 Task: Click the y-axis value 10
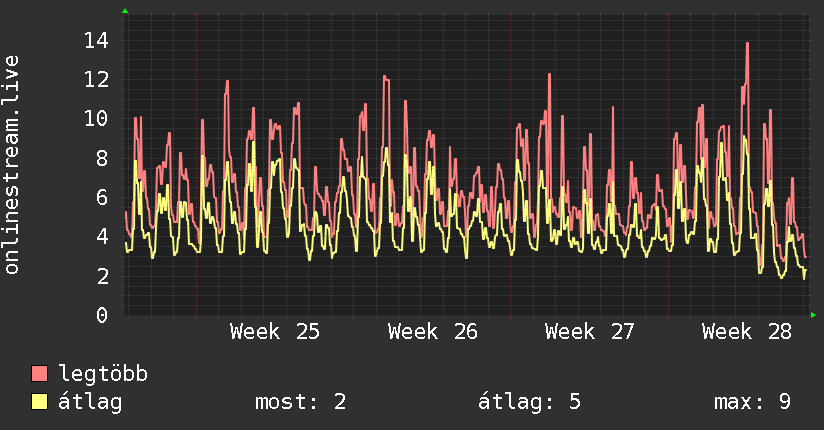97,119
